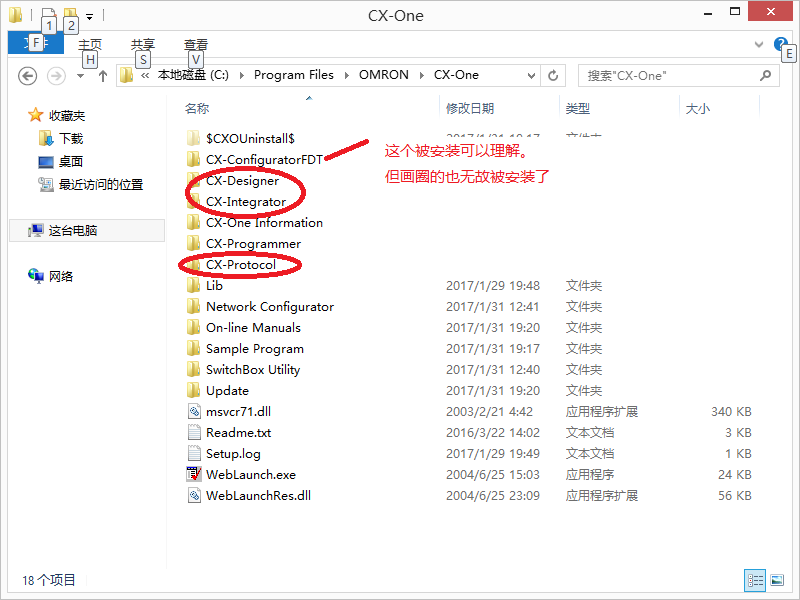Open recent locations dropdown arrow

[x=80, y=76]
